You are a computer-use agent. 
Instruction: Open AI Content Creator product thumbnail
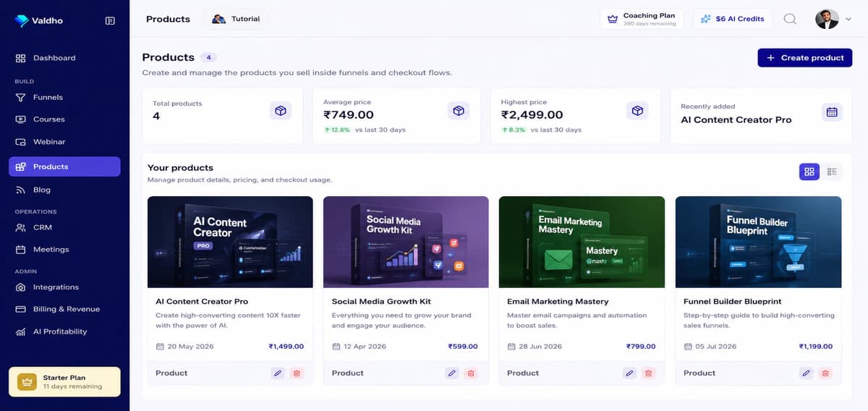[x=230, y=242]
